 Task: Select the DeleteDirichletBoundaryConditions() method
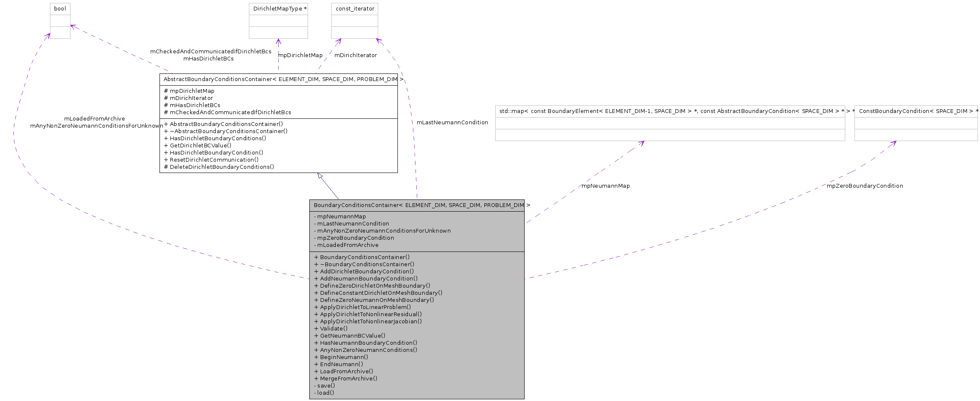click(x=219, y=167)
